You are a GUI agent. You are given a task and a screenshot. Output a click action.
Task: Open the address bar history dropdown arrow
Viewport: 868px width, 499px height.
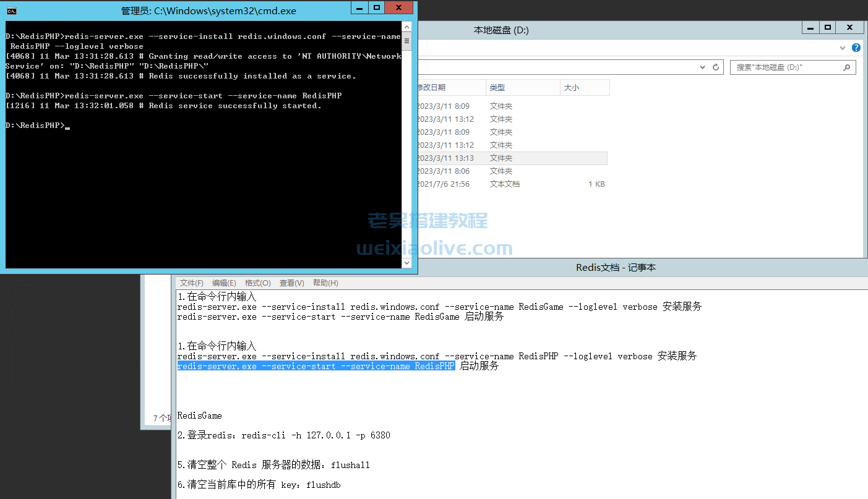(702, 67)
